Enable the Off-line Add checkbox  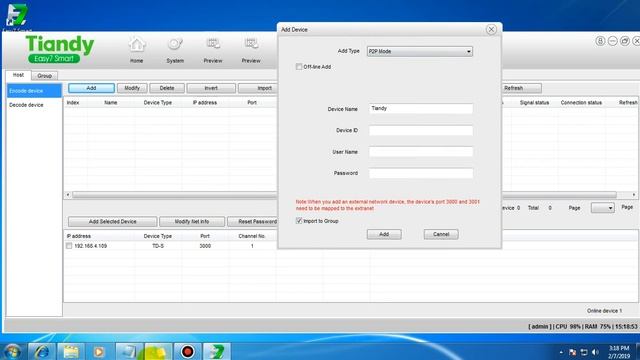pyautogui.click(x=299, y=67)
